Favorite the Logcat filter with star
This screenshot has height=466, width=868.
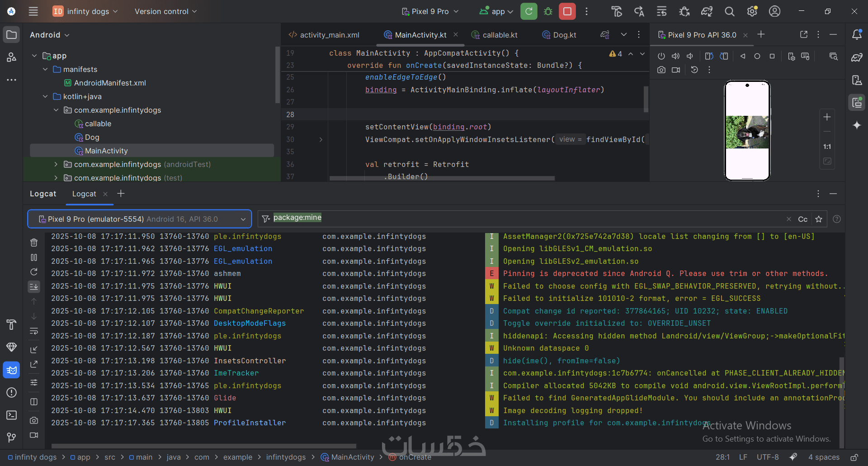click(x=819, y=219)
